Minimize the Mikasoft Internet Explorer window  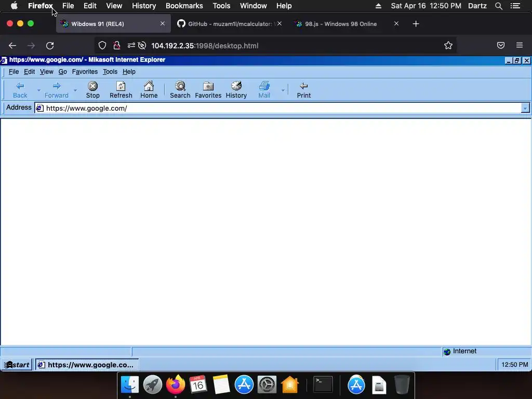509,60
